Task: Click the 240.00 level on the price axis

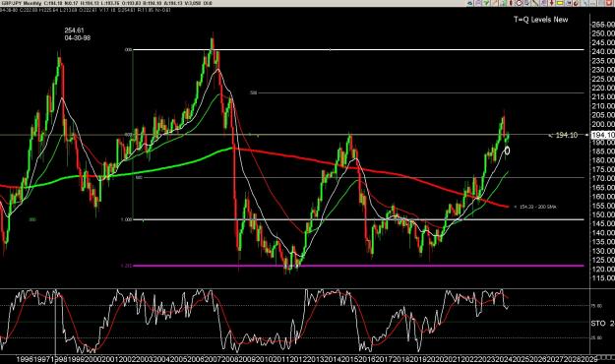Action: pos(603,51)
